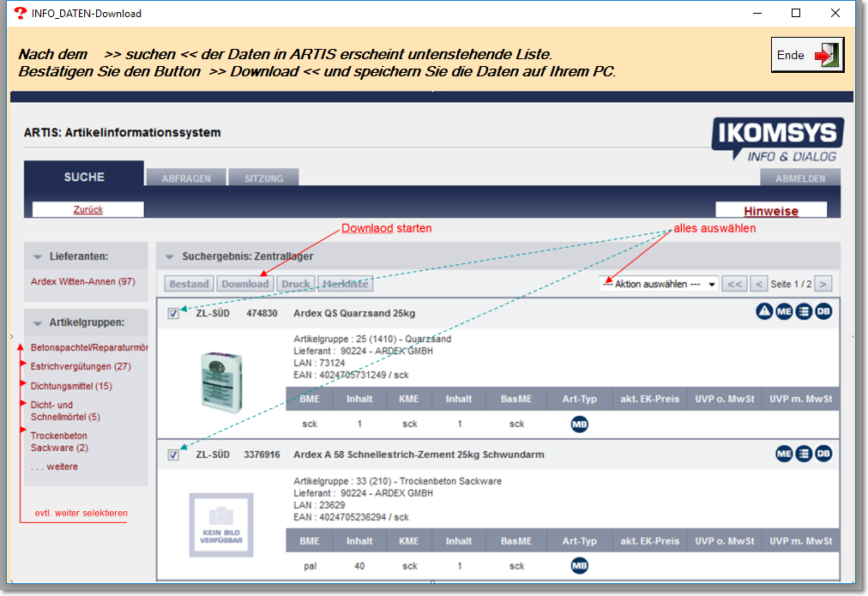Click Inhalt value 40 in Ardex A 58 table
The width and height of the screenshot is (868, 596).
pyautogui.click(x=359, y=566)
